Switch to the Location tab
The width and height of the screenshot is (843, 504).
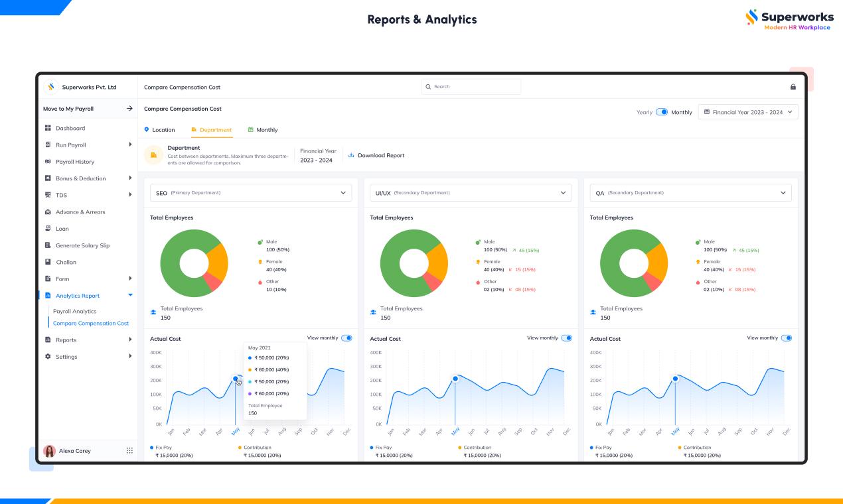click(159, 130)
